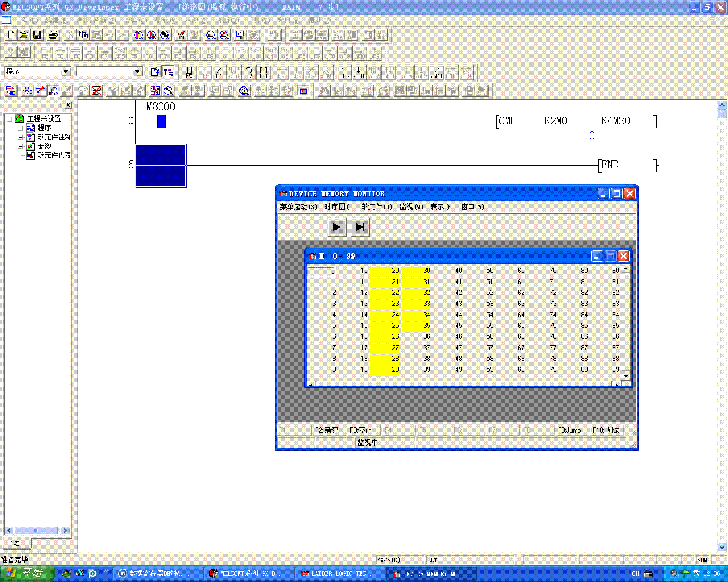Toggle device cell M20 in monitor
This screenshot has height=582, width=728.
(x=386, y=271)
